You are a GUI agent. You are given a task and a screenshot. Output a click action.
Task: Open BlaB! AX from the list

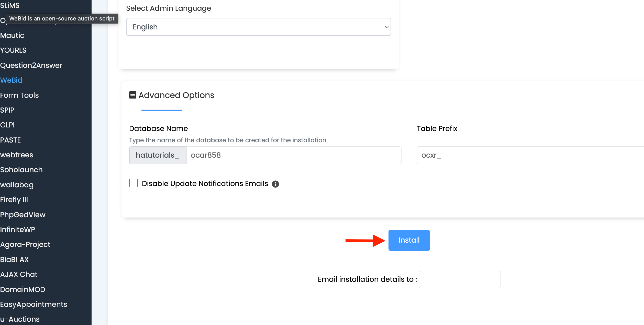pos(14,259)
